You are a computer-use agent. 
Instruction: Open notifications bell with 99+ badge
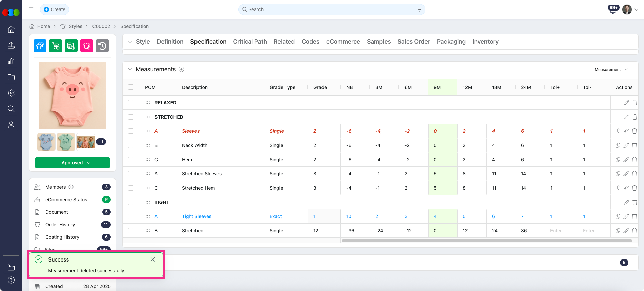coord(612,10)
